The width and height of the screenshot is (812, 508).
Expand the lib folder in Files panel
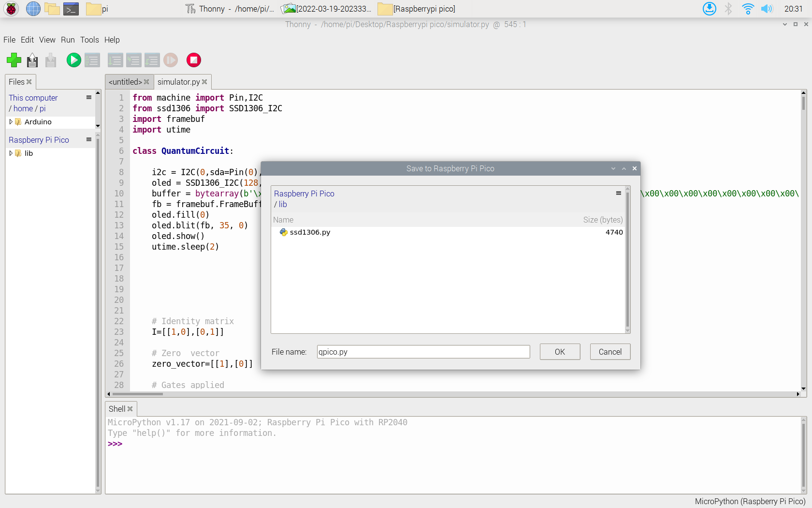click(11, 153)
